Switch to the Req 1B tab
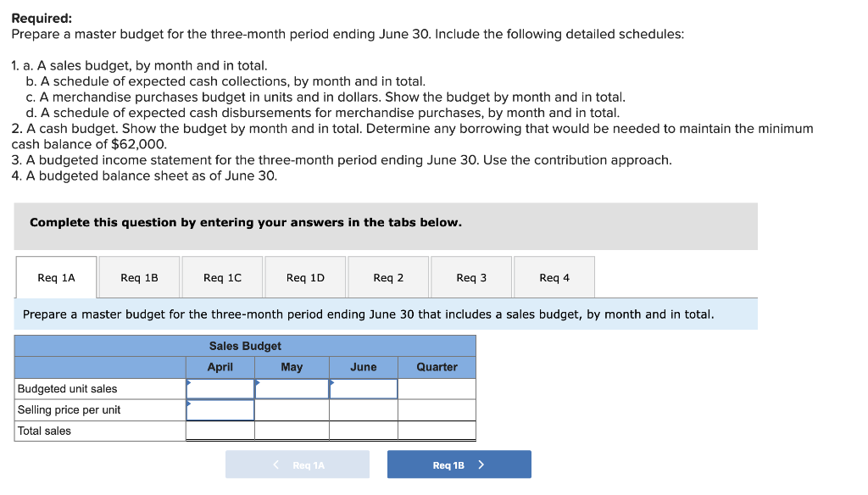 pos(140,277)
